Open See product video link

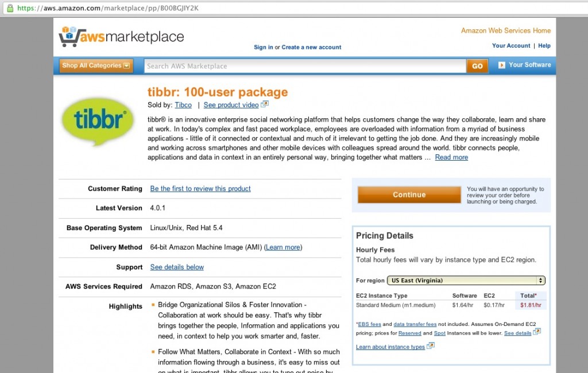pyautogui.click(x=231, y=105)
